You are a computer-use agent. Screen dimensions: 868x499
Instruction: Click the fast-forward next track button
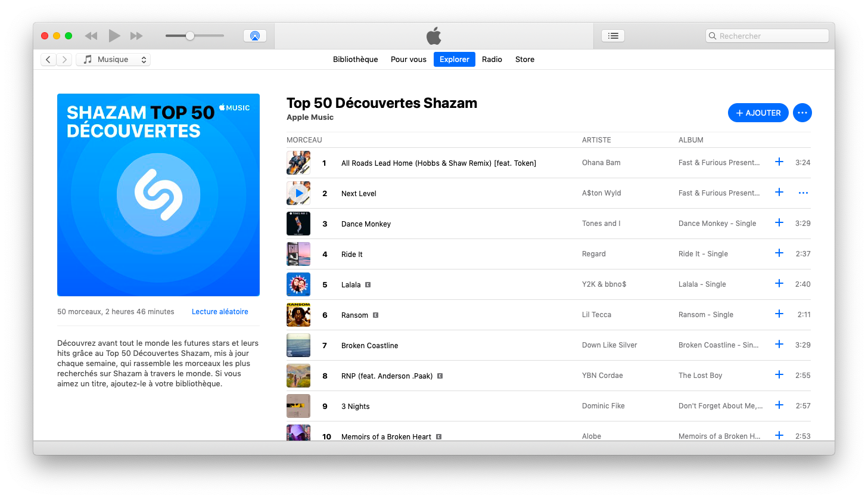[x=136, y=36]
